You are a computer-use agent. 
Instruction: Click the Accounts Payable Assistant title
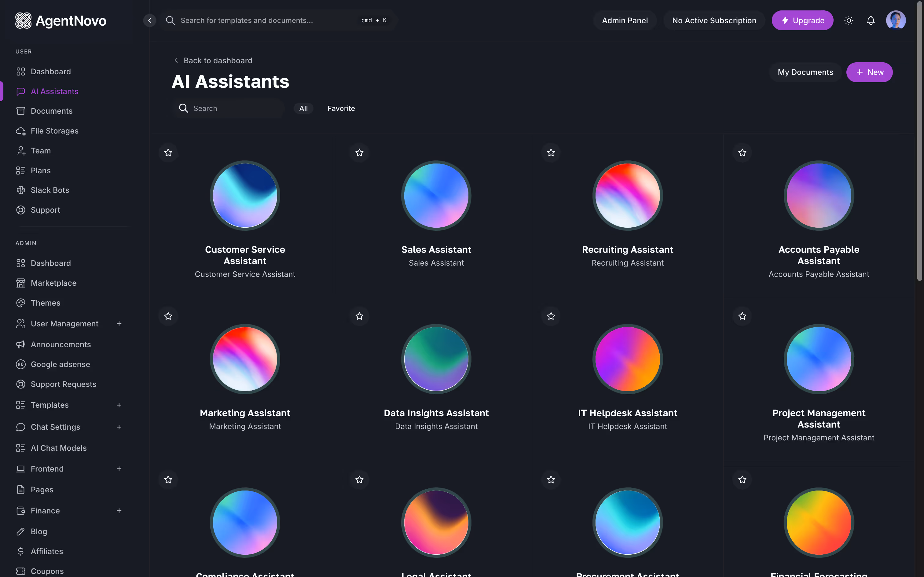point(819,255)
